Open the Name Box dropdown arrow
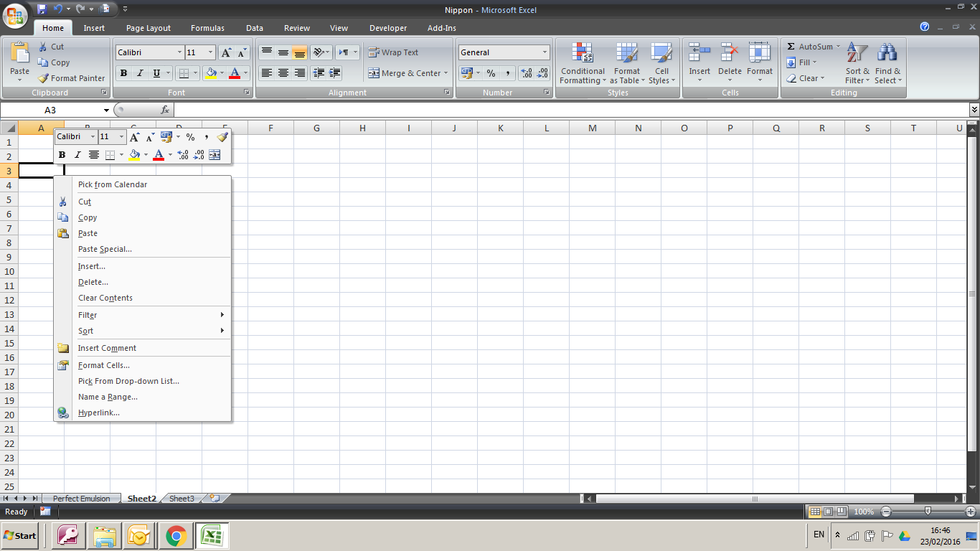Viewport: 980px width, 551px height. tap(106, 110)
